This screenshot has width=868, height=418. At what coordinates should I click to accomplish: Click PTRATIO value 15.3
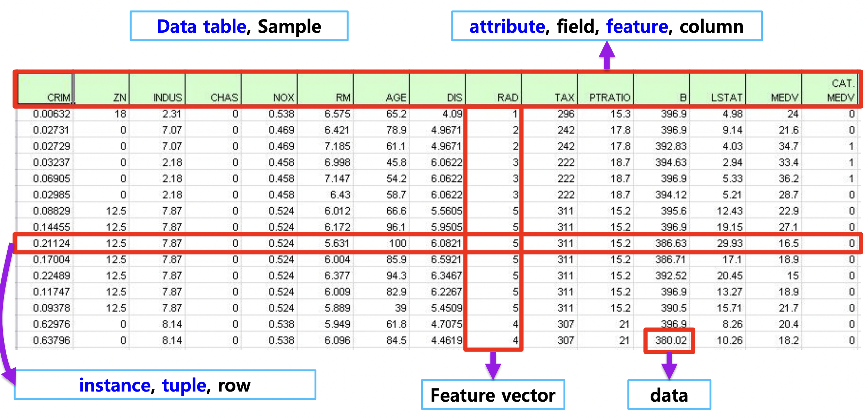point(606,114)
